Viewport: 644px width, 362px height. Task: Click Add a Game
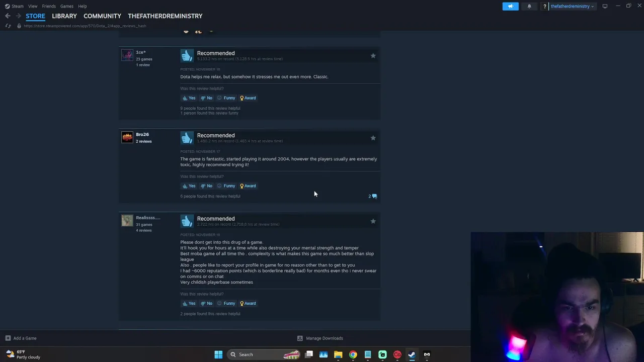pyautogui.click(x=21, y=338)
